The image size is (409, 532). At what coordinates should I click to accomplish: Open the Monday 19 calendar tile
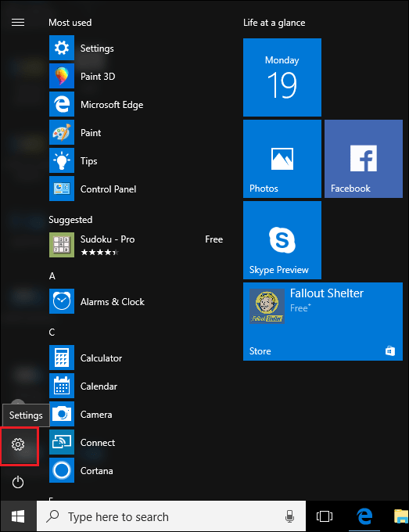pyautogui.click(x=282, y=77)
